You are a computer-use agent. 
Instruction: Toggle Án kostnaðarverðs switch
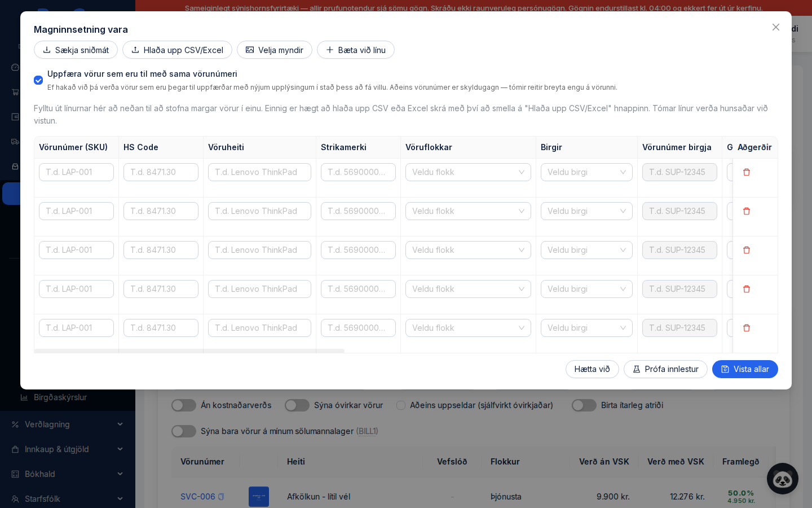pos(184,405)
